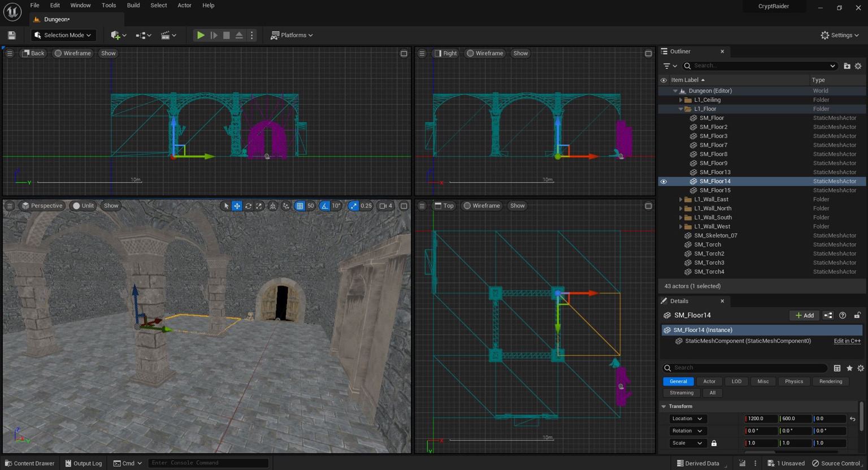Select the rotate transform tool in Perspective viewport
This screenshot has width=868, height=470.
[248, 206]
